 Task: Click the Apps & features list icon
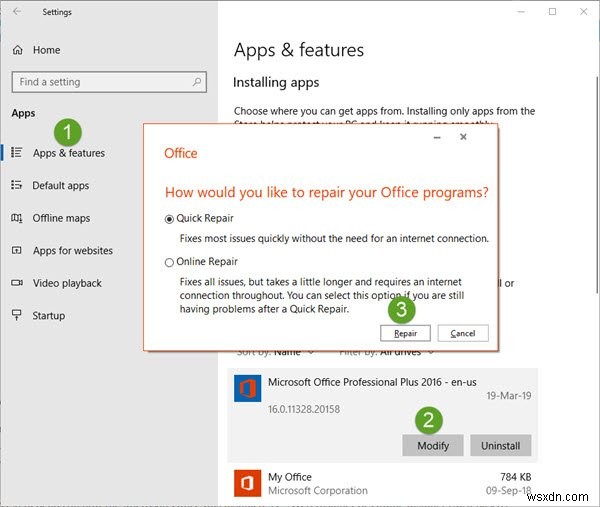coord(16,152)
